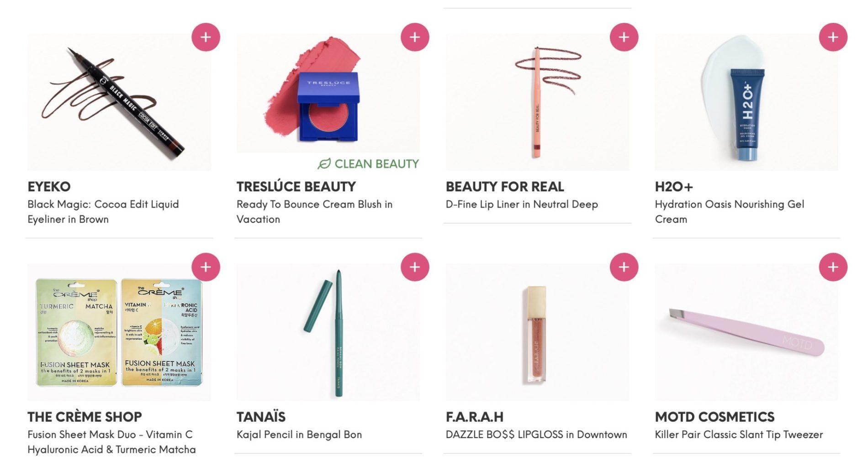Add H2O+ Hydration Oasis gel cream

[x=833, y=37]
